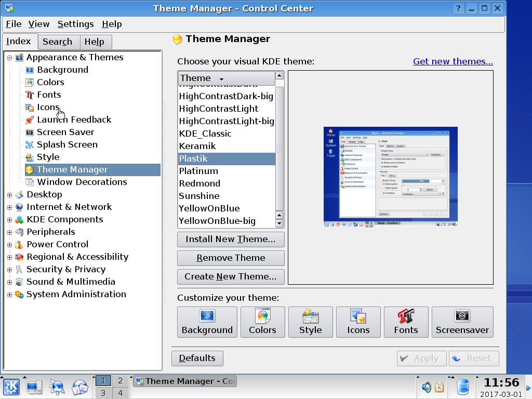This screenshot has height=399, width=532.
Task: Click the Peripherals icon in the tree
Action: (19, 232)
